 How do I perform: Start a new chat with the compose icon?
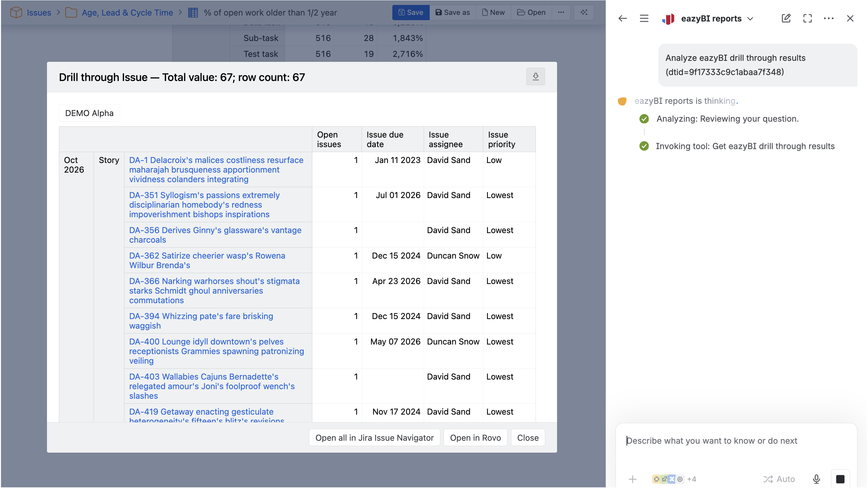(x=786, y=19)
